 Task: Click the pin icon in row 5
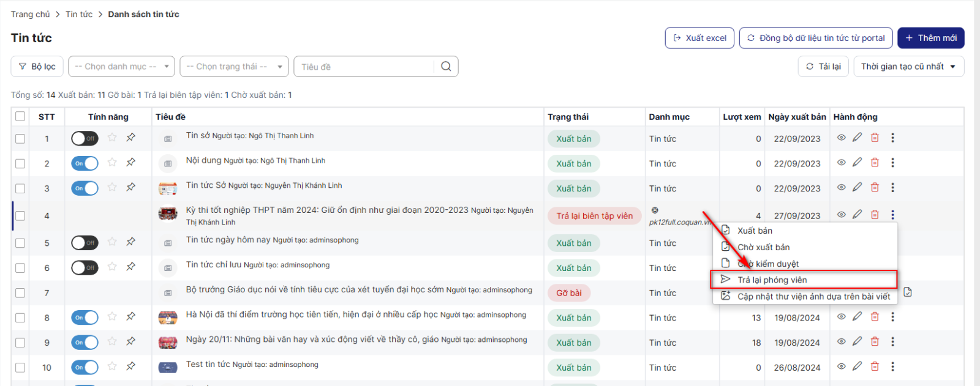point(130,242)
